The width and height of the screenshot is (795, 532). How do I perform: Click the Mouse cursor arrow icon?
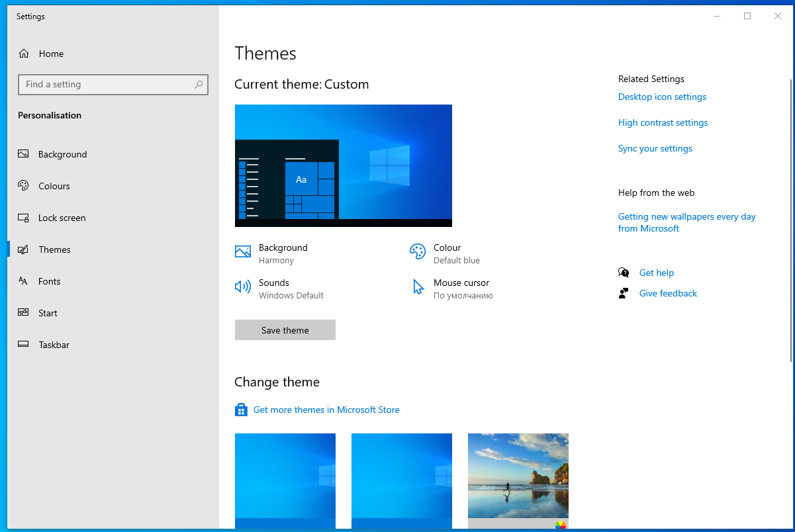[x=418, y=287]
